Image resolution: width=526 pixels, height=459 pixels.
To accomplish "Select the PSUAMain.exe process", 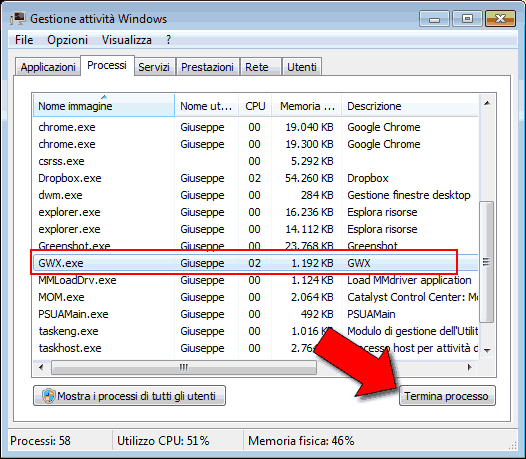I will (256, 314).
